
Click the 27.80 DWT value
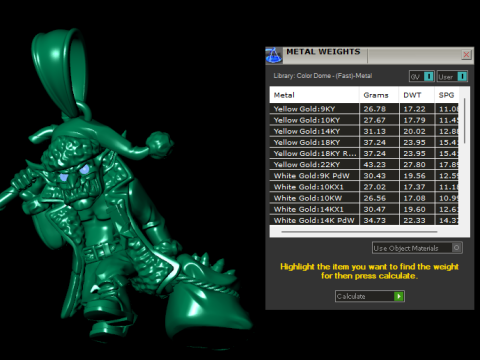pos(414,165)
